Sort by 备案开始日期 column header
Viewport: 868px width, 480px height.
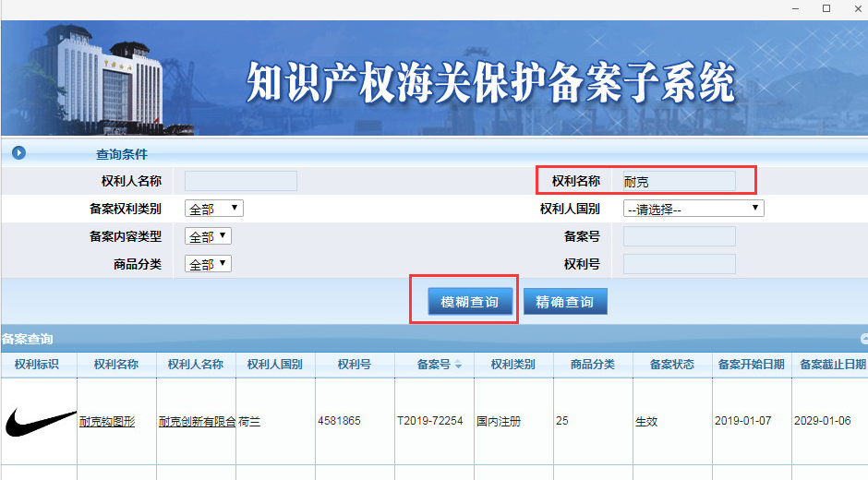pyautogui.click(x=751, y=365)
